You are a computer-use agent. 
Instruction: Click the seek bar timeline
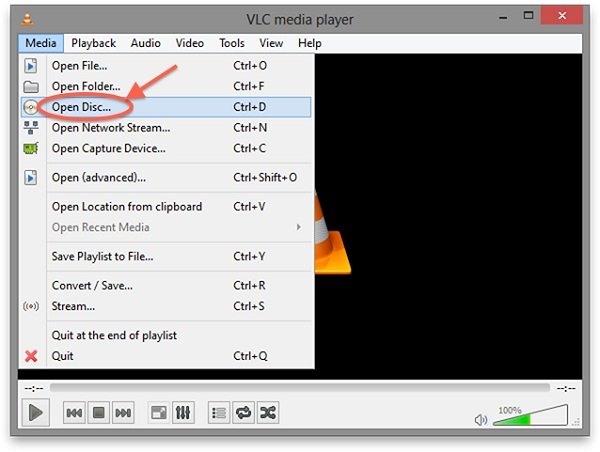300,388
